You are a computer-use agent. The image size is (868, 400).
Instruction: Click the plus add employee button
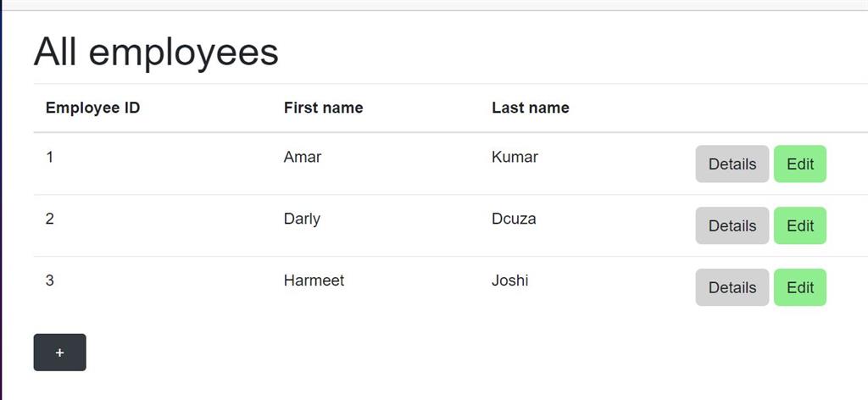coord(60,353)
